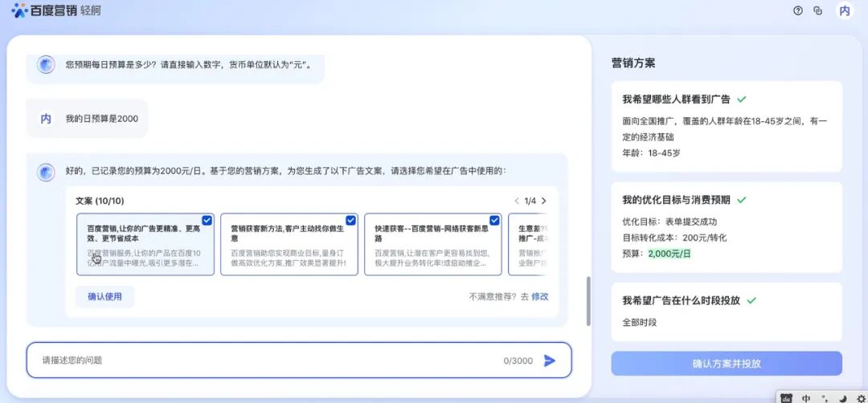Click the 年龄:18-45岁 line

point(651,153)
